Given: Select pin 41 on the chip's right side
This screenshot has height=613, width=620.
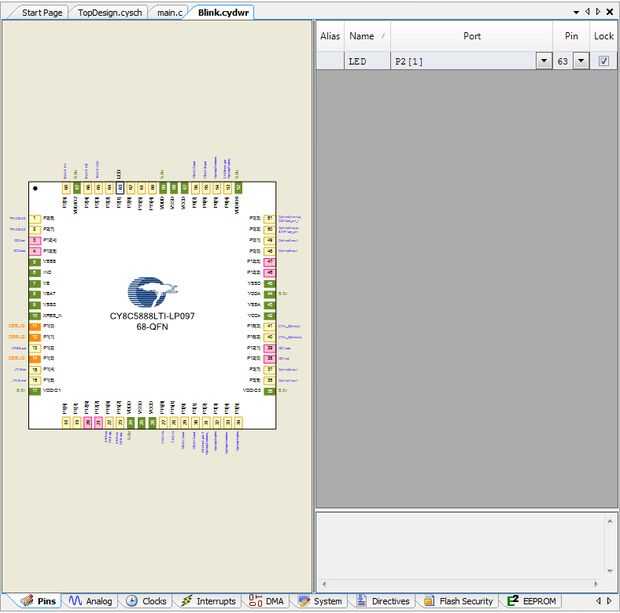Looking at the screenshot, I should tap(269, 326).
